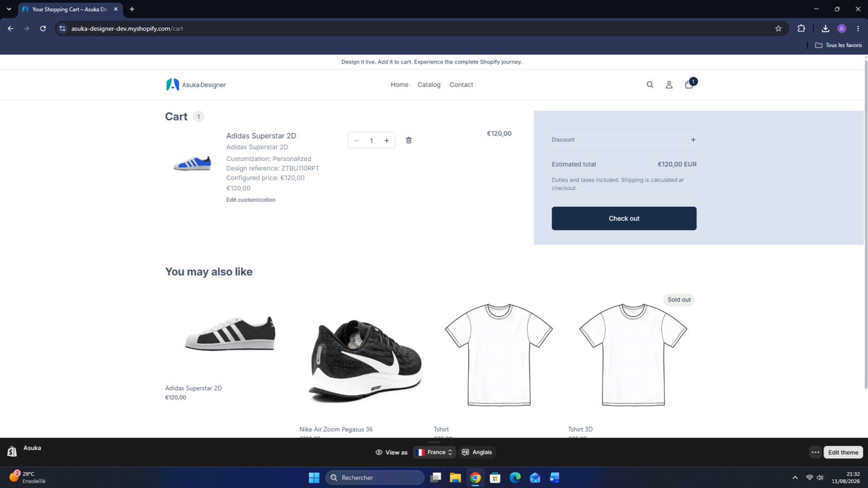Open the Anglais language selector
The height and width of the screenshot is (488, 868).
pyautogui.click(x=477, y=452)
